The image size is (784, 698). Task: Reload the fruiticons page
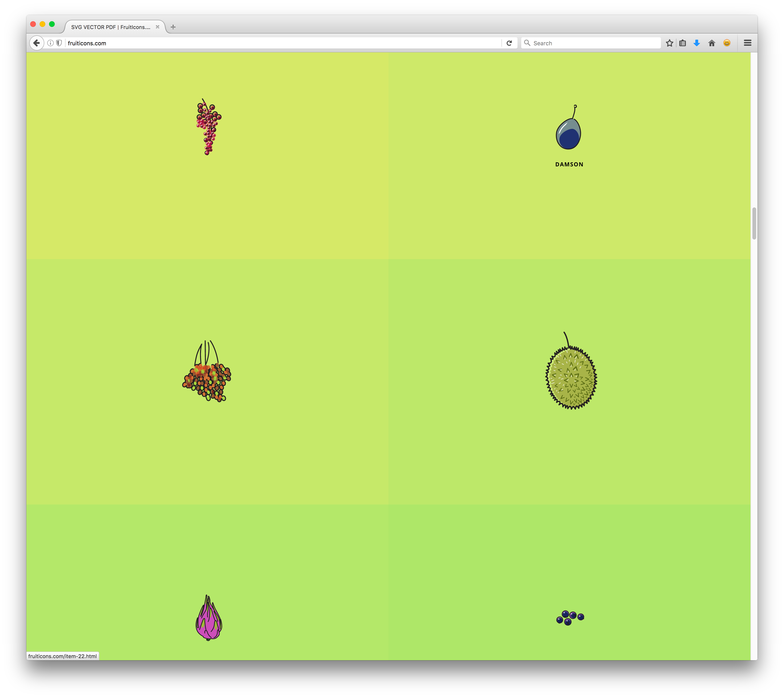[x=509, y=43]
